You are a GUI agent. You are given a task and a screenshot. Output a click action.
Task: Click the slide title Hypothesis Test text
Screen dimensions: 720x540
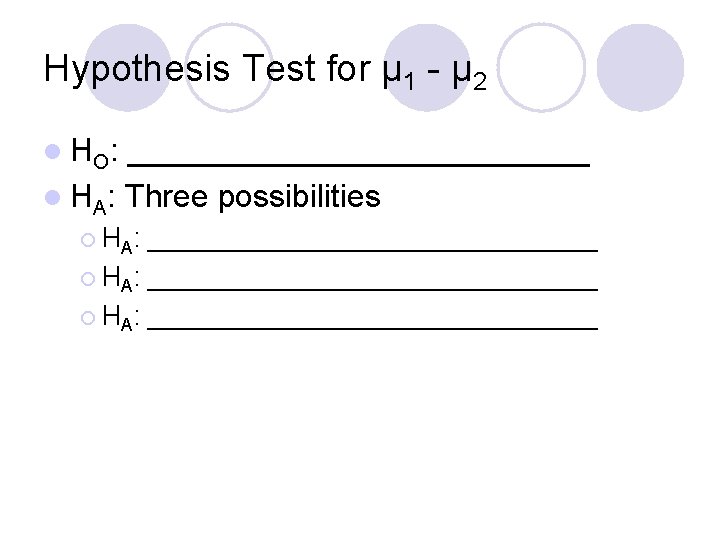tap(265, 70)
